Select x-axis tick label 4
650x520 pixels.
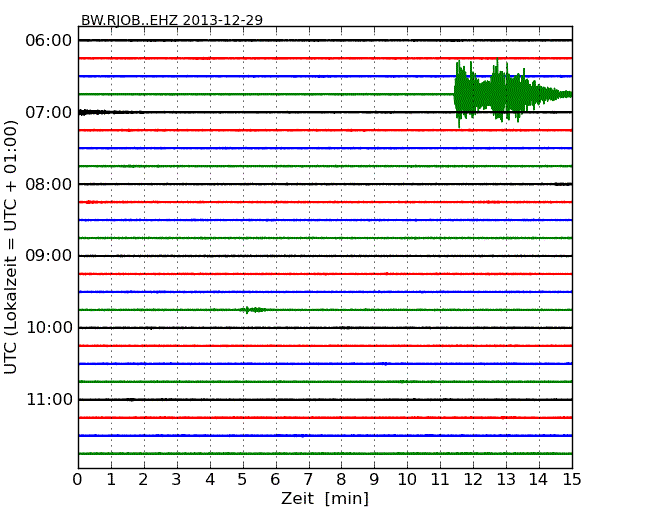pos(210,480)
